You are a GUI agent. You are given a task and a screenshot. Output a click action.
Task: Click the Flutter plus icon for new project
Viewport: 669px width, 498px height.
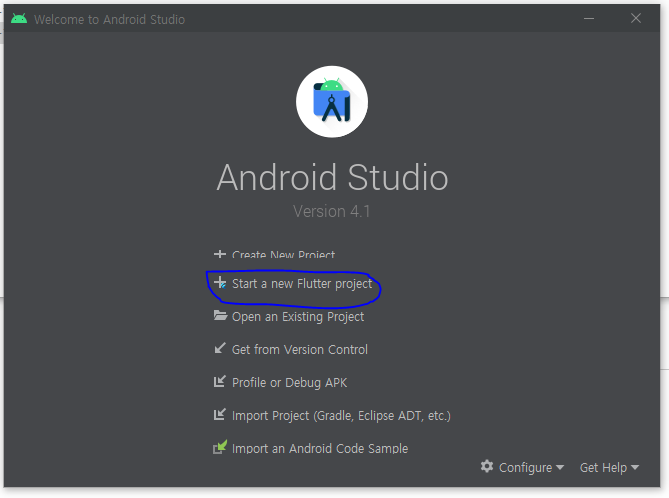coord(220,282)
